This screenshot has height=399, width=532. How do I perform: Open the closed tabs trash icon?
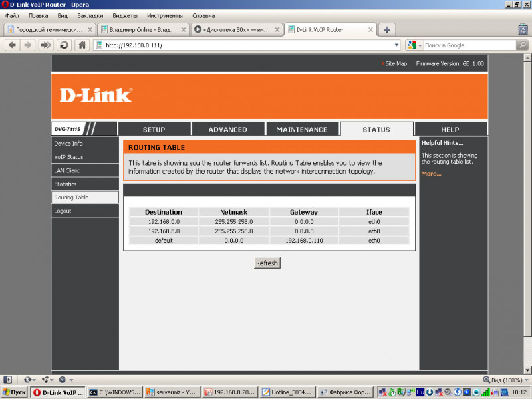523,29
